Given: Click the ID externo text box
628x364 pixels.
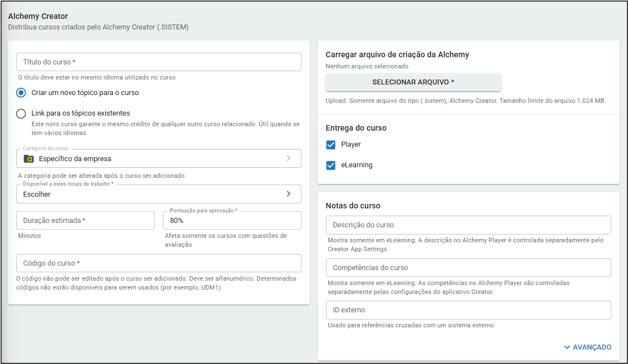Looking at the screenshot, I should click(468, 310).
